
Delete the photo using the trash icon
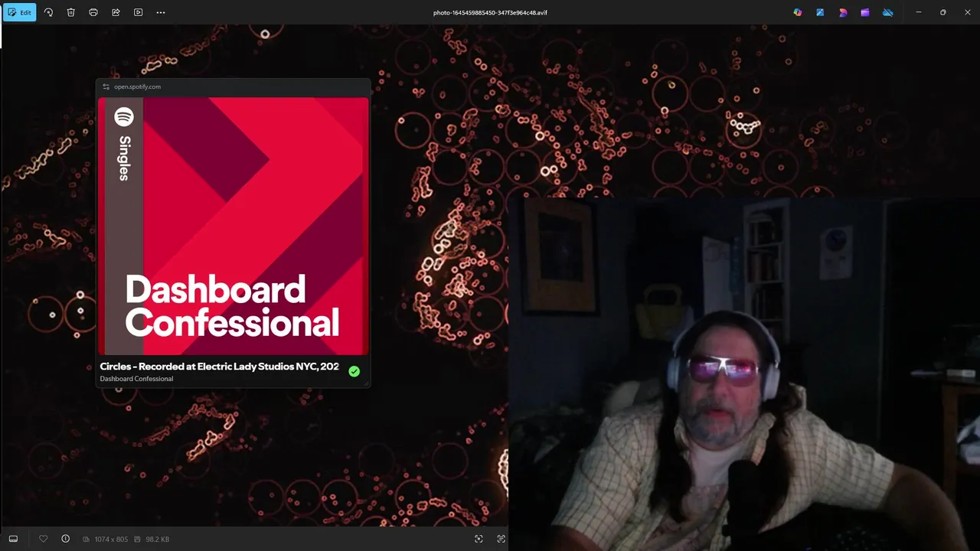point(70,12)
